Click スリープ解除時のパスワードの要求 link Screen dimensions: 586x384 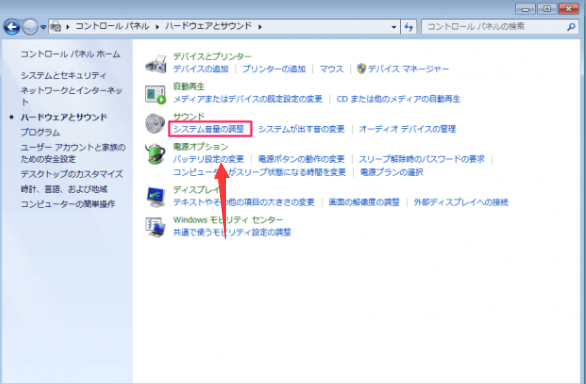pos(422,159)
